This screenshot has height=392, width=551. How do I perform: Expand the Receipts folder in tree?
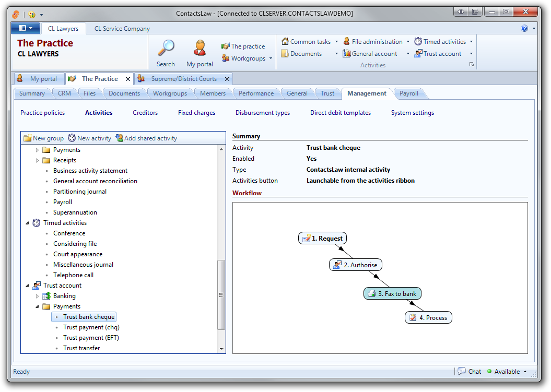click(x=38, y=160)
